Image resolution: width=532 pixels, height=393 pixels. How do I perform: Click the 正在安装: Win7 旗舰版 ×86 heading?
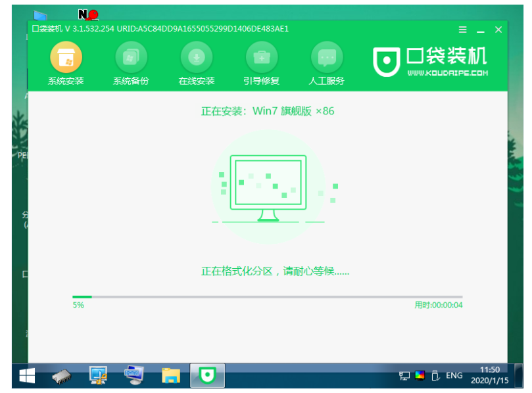click(268, 111)
